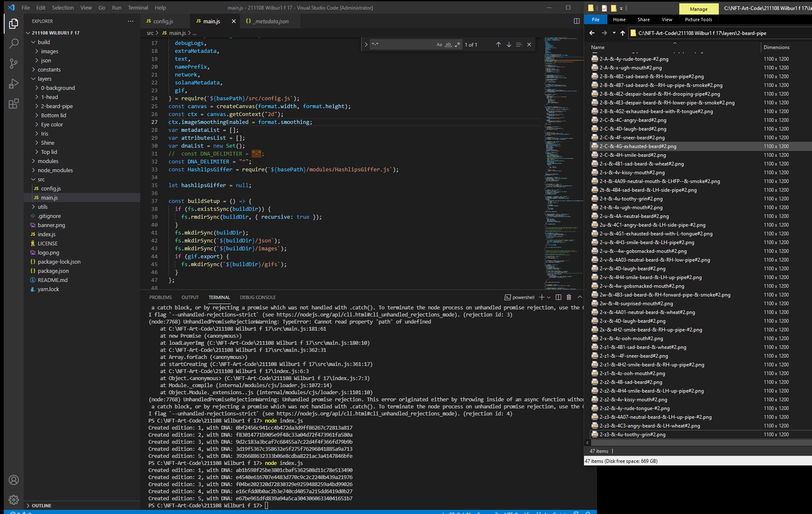Go to previous match arrow in find widget
The width and height of the screenshot is (812, 514).
point(498,44)
